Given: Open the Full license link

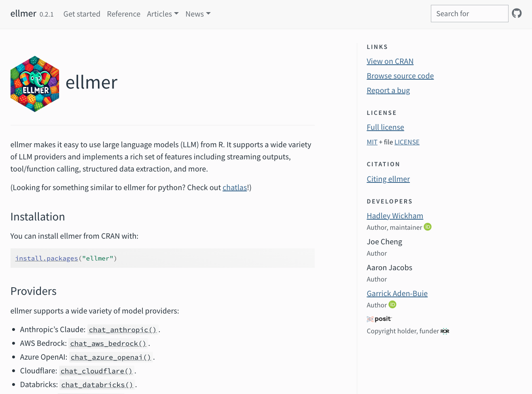Looking at the screenshot, I should pos(385,127).
